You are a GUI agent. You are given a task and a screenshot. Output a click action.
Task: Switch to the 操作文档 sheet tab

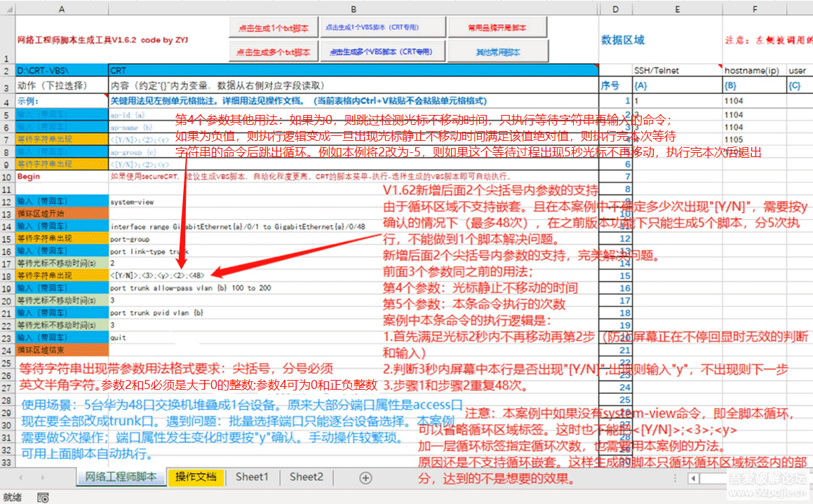pyautogui.click(x=196, y=477)
